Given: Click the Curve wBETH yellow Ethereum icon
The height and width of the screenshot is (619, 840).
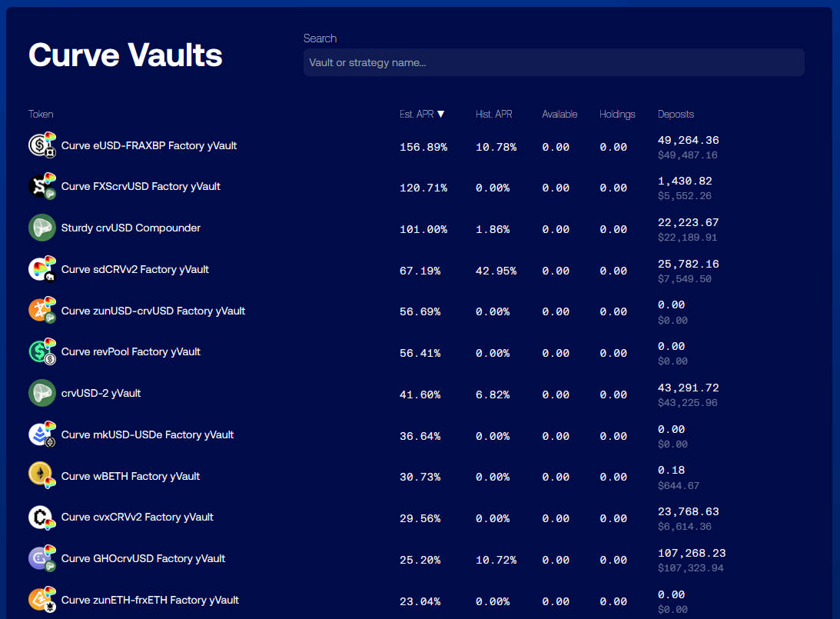Looking at the screenshot, I should [42, 476].
